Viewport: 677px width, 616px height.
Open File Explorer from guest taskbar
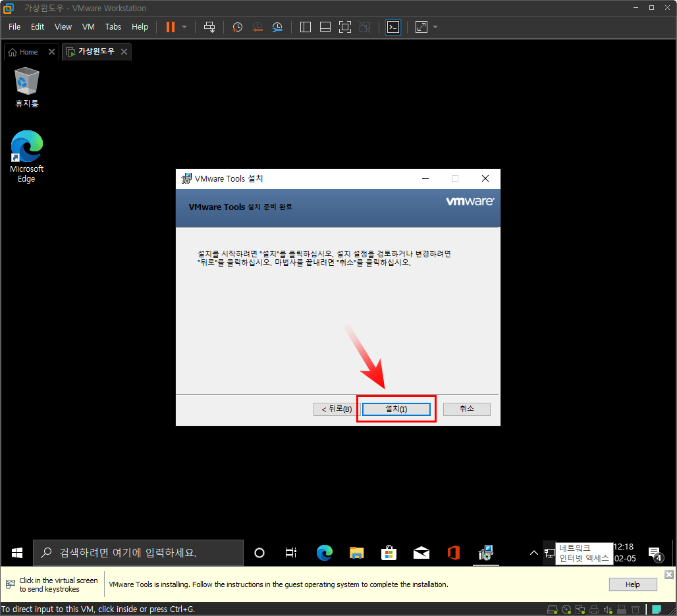[x=357, y=553]
